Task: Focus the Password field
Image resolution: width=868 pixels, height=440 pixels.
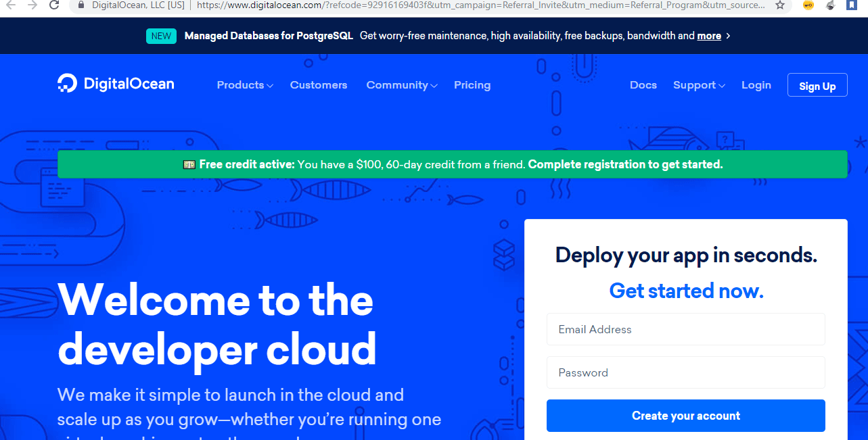Action: pyautogui.click(x=686, y=372)
